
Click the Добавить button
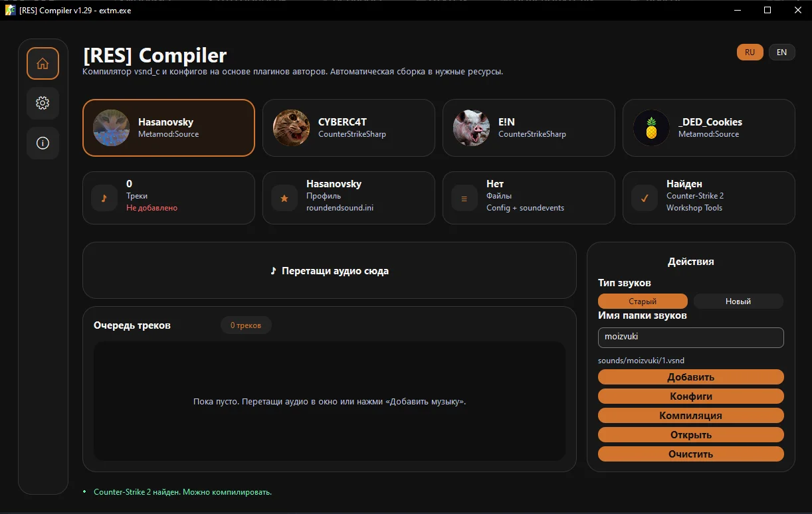click(x=691, y=377)
